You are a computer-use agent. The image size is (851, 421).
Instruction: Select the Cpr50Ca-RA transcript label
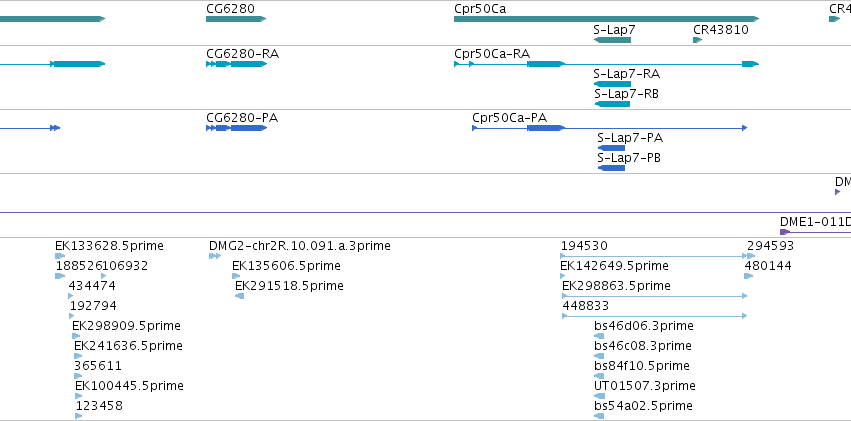[492, 54]
